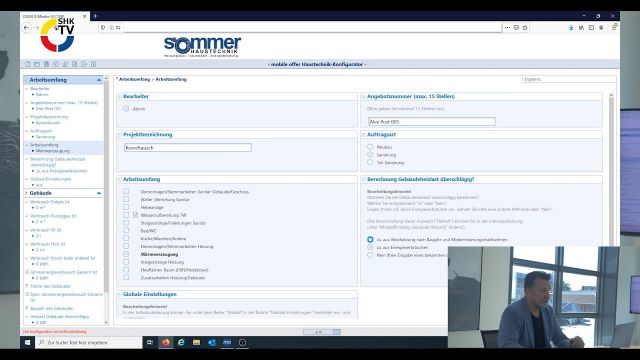Collapse the Globale Einstellungen panel
Viewport: 640px width, 360px height.
pyautogui.click(x=120, y=294)
